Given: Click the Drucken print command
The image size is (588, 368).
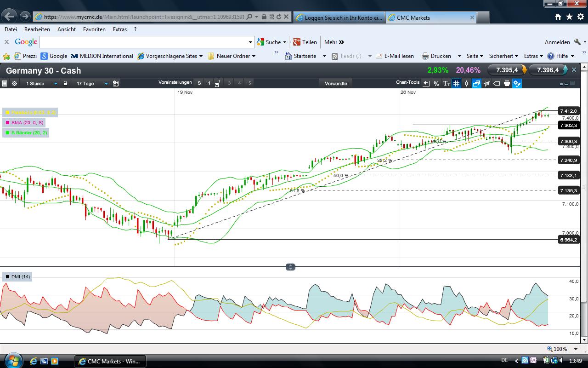Looking at the screenshot, I should tap(436, 56).
